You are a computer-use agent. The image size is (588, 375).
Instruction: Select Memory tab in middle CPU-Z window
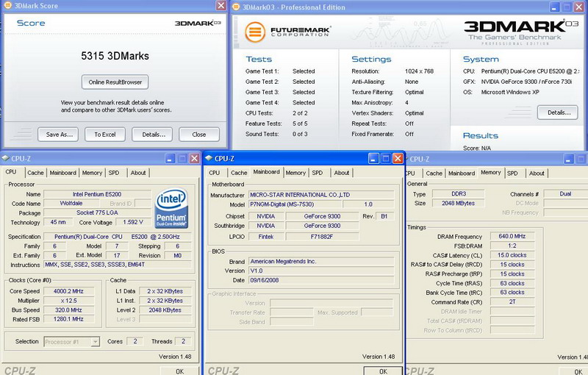295,173
